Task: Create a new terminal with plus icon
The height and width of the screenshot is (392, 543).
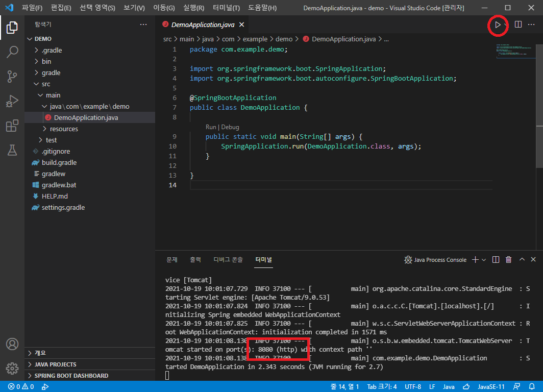Action: point(476,260)
